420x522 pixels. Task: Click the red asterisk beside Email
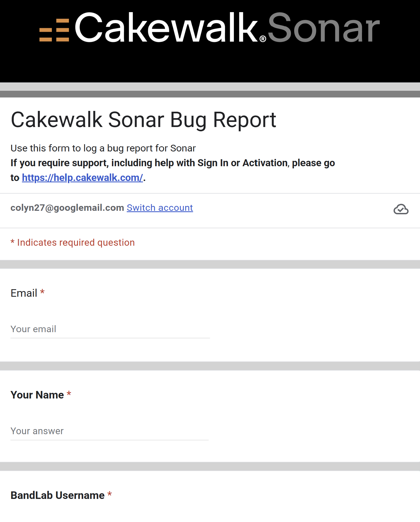click(42, 292)
